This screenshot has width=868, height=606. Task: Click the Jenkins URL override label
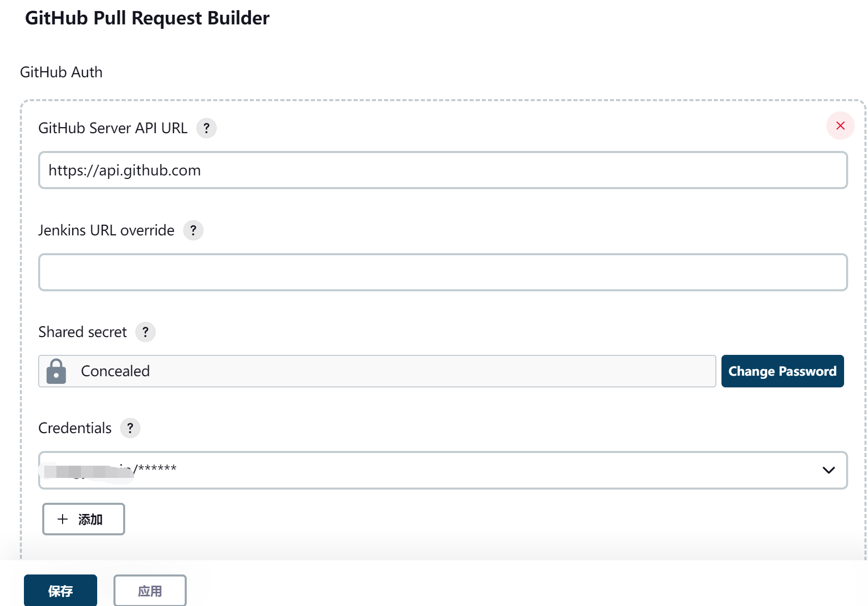106,230
